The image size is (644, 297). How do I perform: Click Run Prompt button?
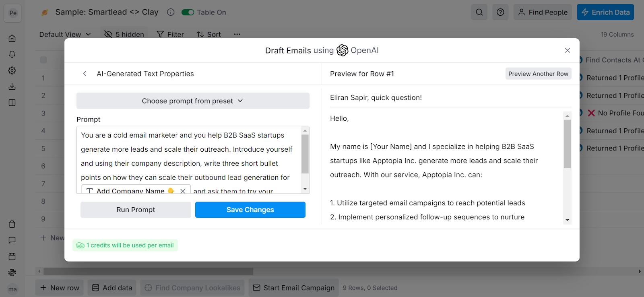[x=136, y=210]
